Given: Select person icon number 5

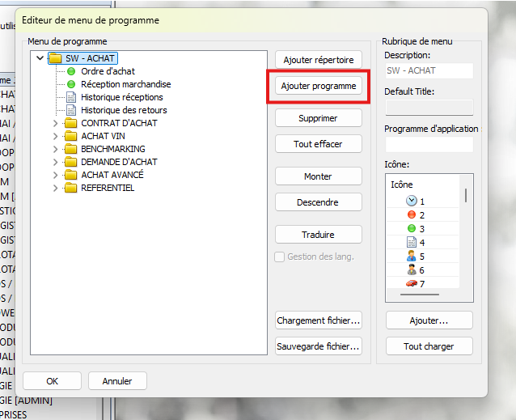Looking at the screenshot, I should point(411,256).
